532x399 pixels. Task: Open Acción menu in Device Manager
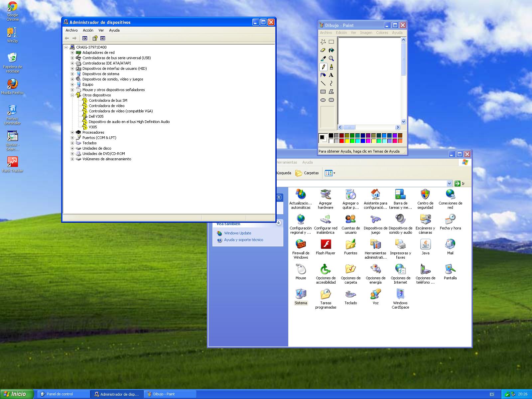(x=88, y=30)
